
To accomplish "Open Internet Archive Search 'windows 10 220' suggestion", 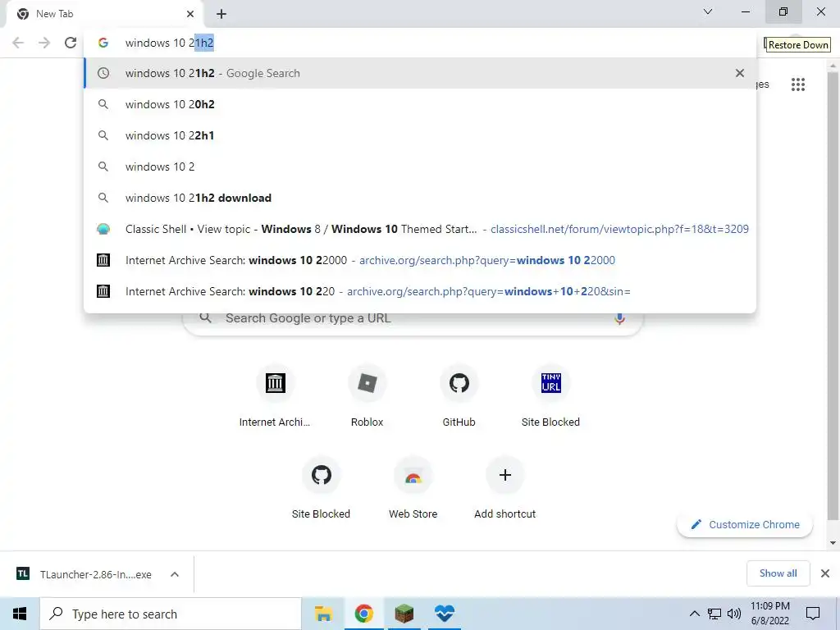I will [420, 291].
